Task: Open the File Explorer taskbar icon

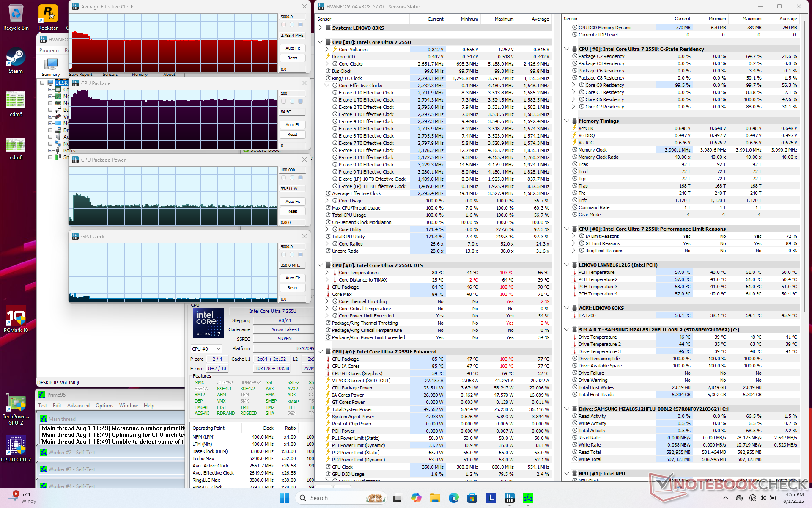Action: 435,498
